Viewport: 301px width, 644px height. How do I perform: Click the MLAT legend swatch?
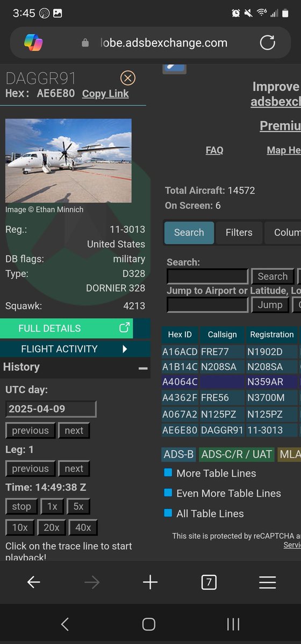(x=289, y=454)
